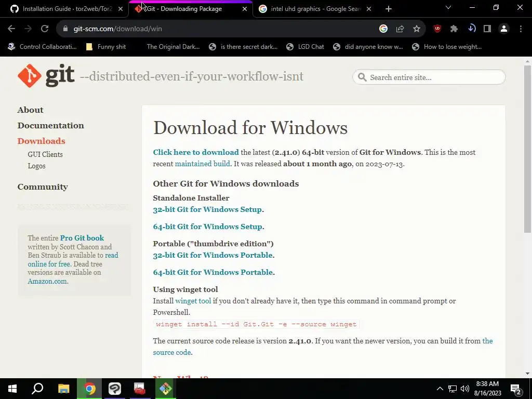
Task: Click the page vertical scrollbar thumb
Action: pyautogui.click(x=527, y=149)
